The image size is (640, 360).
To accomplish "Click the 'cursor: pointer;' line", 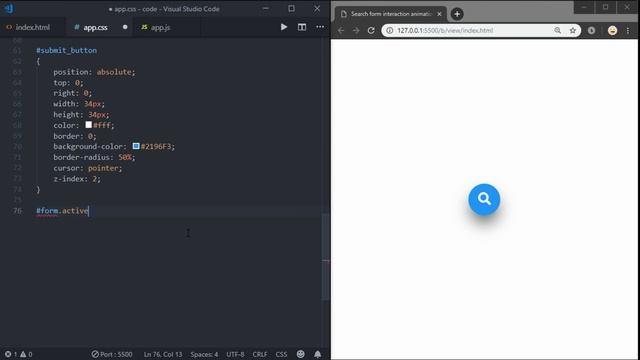I will click(x=88, y=168).
